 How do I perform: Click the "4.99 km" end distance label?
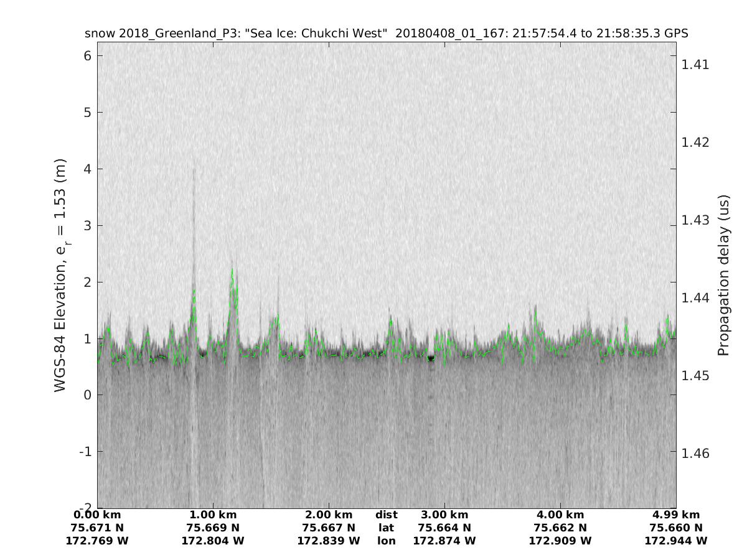[x=676, y=515]
